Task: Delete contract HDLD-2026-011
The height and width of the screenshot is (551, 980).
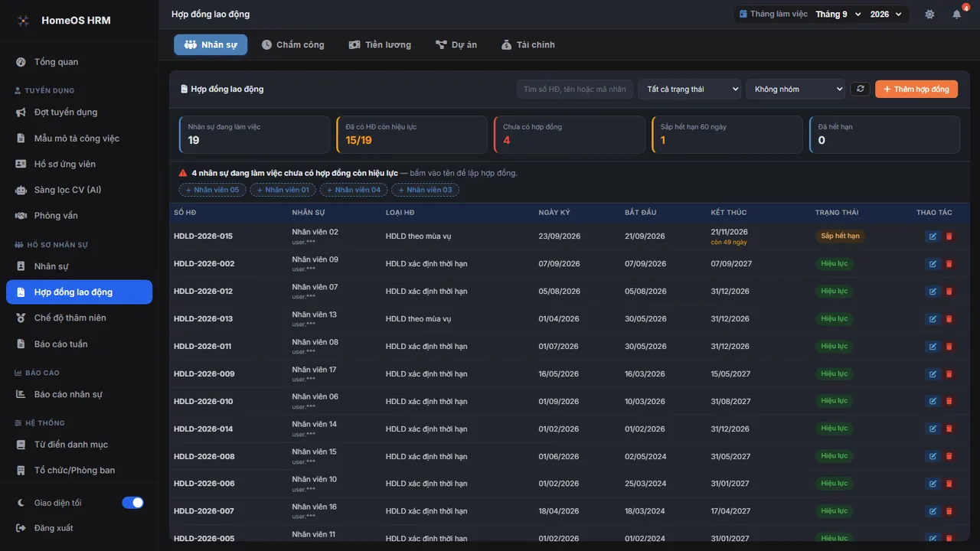Action: pyautogui.click(x=949, y=347)
